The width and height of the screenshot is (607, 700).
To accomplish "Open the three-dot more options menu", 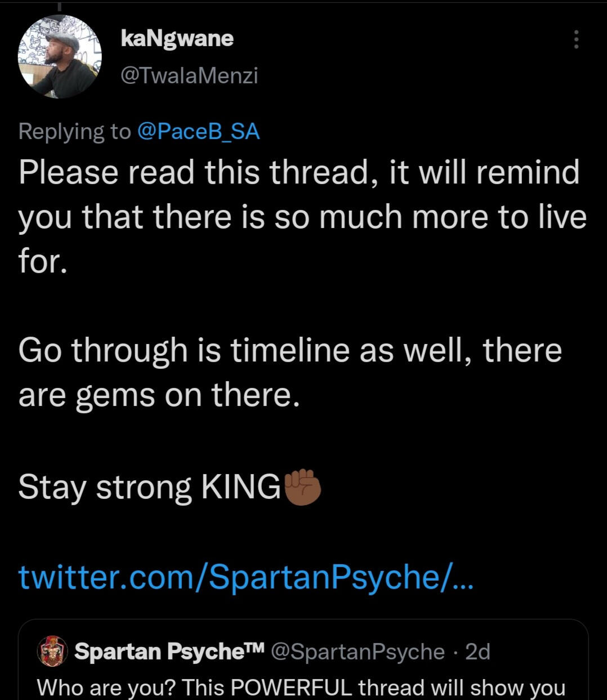I will pos(575,39).
